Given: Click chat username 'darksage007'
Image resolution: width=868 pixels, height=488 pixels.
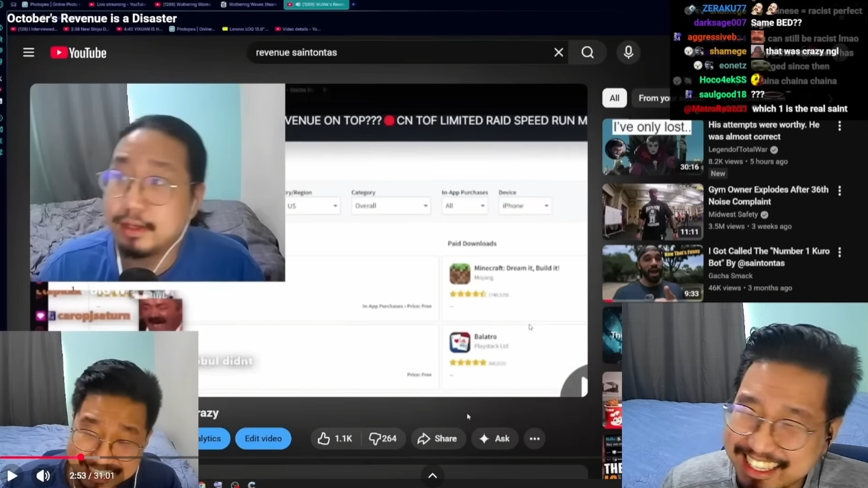Looking at the screenshot, I should click(720, 23).
